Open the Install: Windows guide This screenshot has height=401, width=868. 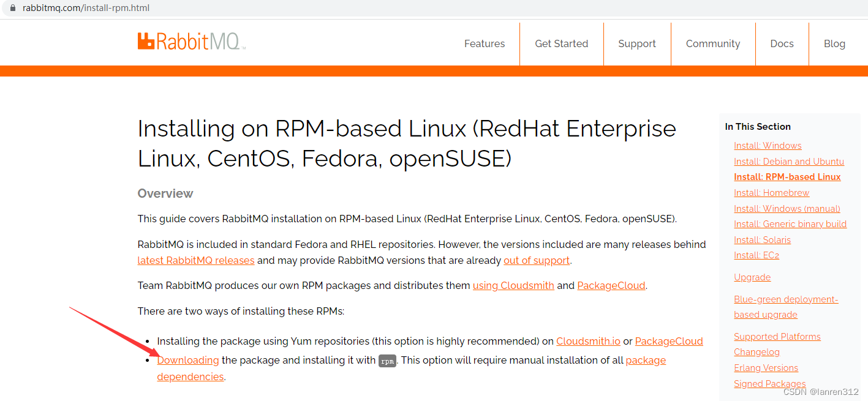[x=768, y=145]
